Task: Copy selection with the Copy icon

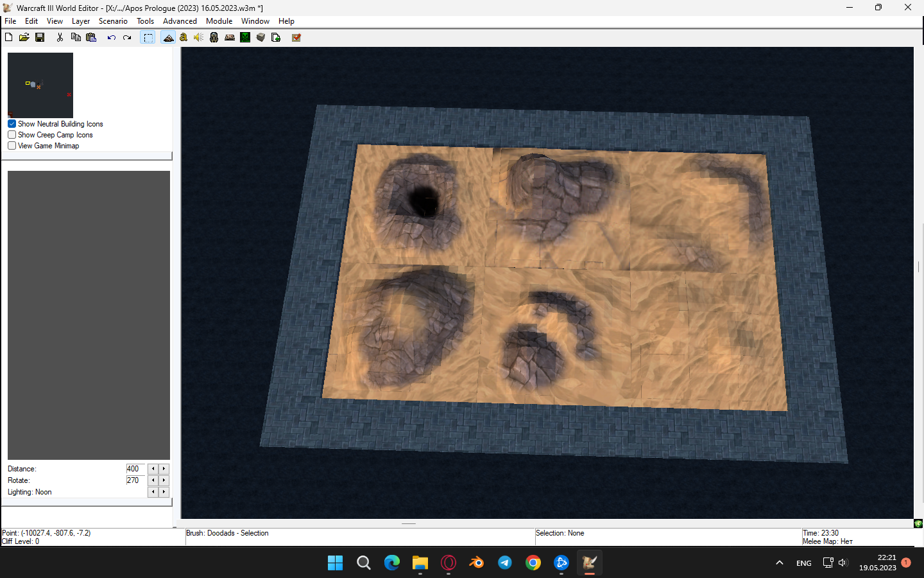Action: click(x=76, y=37)
